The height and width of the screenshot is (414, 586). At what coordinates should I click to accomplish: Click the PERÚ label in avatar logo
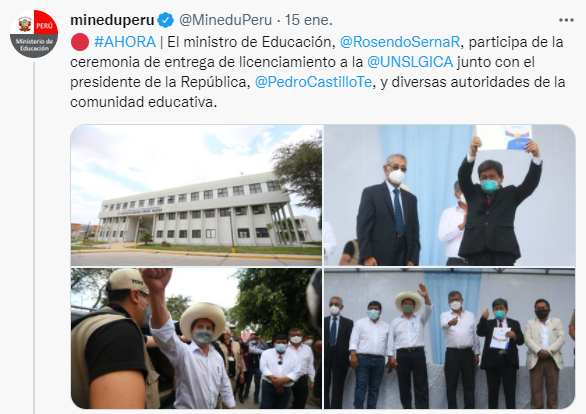44,27
